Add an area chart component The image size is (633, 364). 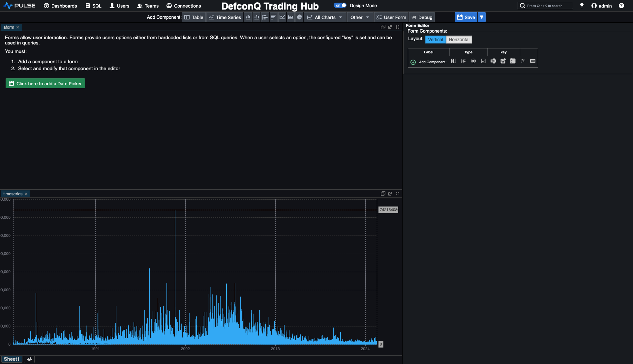(290, 17)
